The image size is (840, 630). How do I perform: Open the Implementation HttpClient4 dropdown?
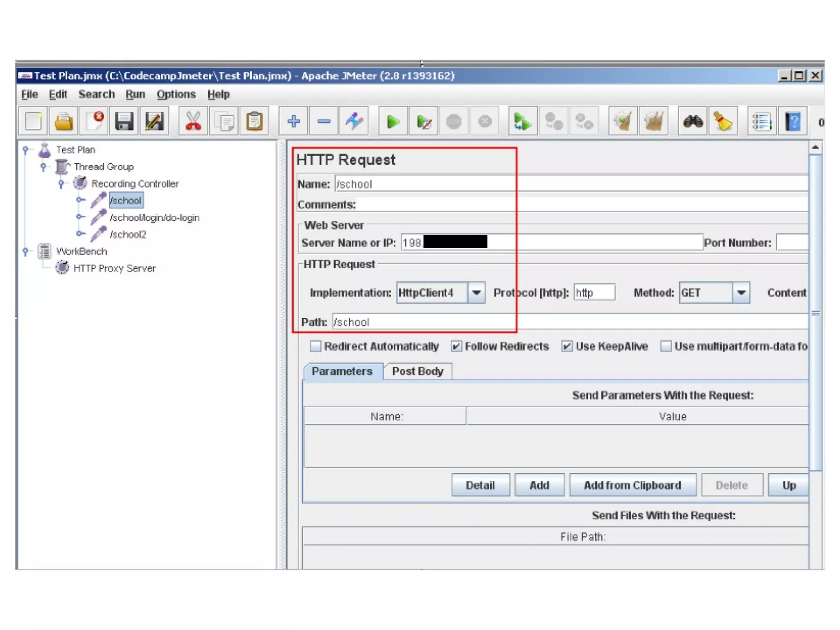[x=476, y=293]
